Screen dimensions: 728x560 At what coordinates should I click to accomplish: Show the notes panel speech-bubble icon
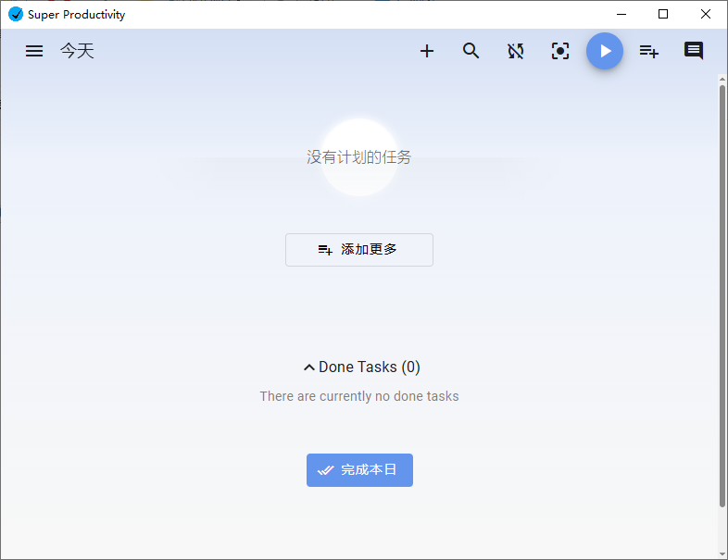[694, 51]
